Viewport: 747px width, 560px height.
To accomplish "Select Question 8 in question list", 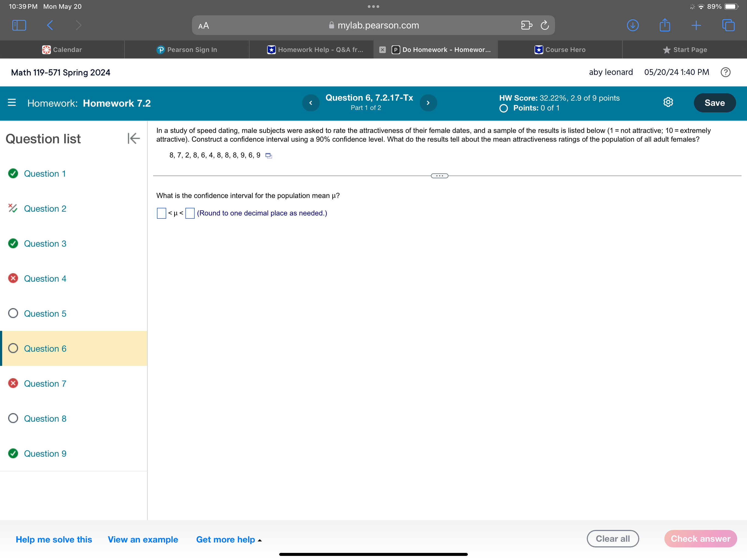I will [x=45, y=418].
